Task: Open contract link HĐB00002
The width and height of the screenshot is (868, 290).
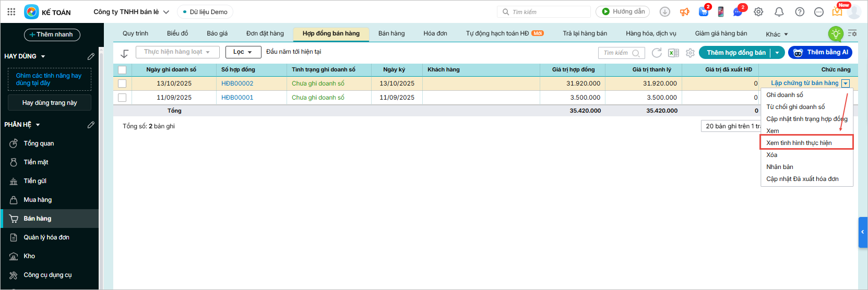Action: pos(237,83)
